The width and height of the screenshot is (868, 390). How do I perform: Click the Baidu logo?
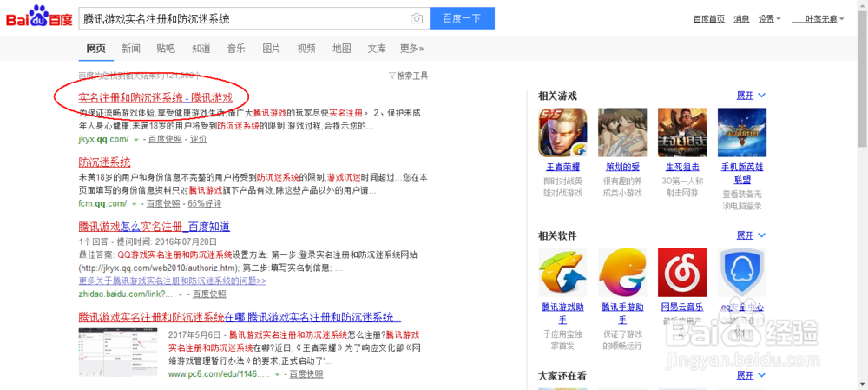39,17
